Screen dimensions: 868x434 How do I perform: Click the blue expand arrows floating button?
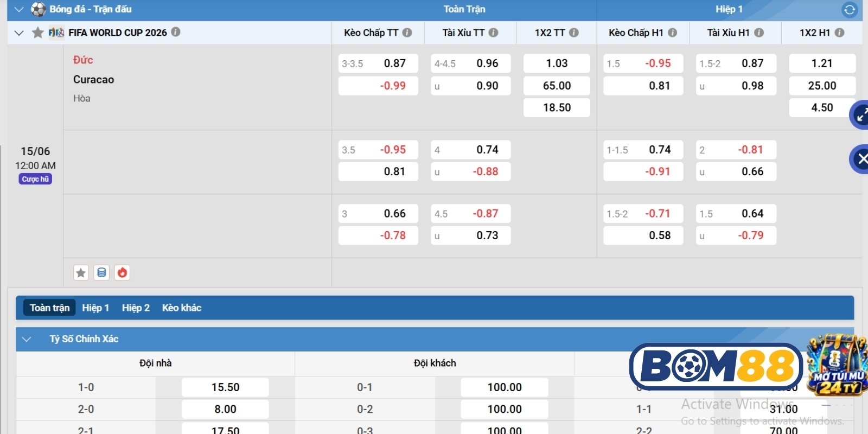[860, 115]
